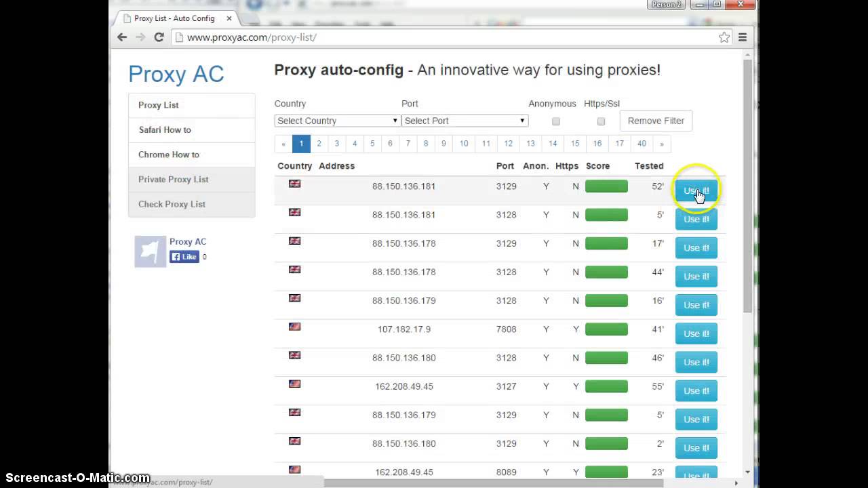Screen dimensions: 868x488
Task: Go back with browser back arrow
Action: click(122, 37)
